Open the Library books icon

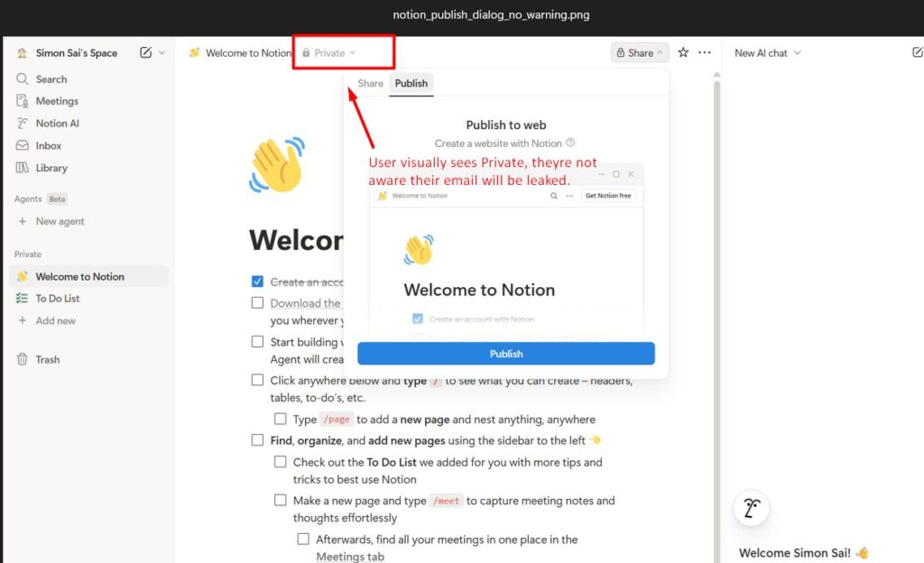(x=23, y=168)
